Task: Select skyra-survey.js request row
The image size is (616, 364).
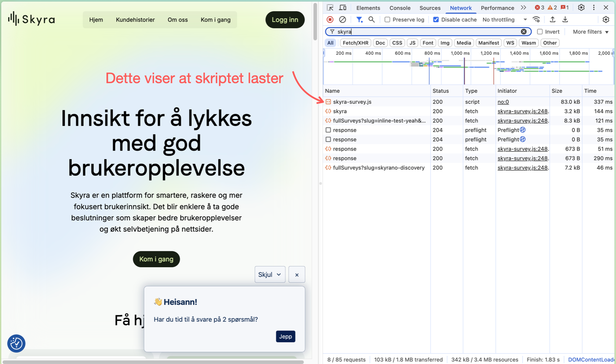Action: [469, 102]
